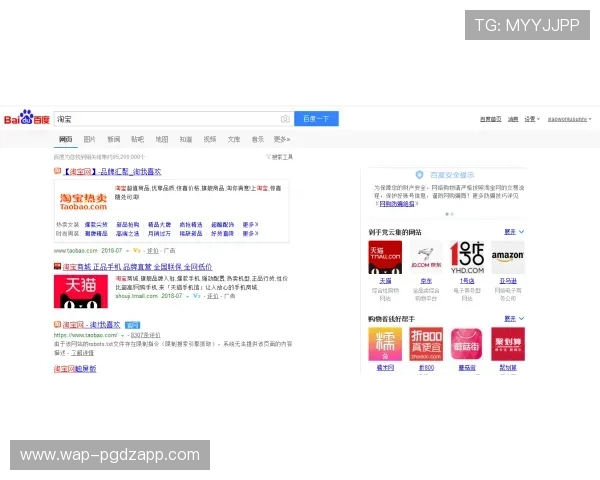Select second carousel dot in safety tip
The width and height of the screenshot is (600, 480).
[x=452, y=214]
